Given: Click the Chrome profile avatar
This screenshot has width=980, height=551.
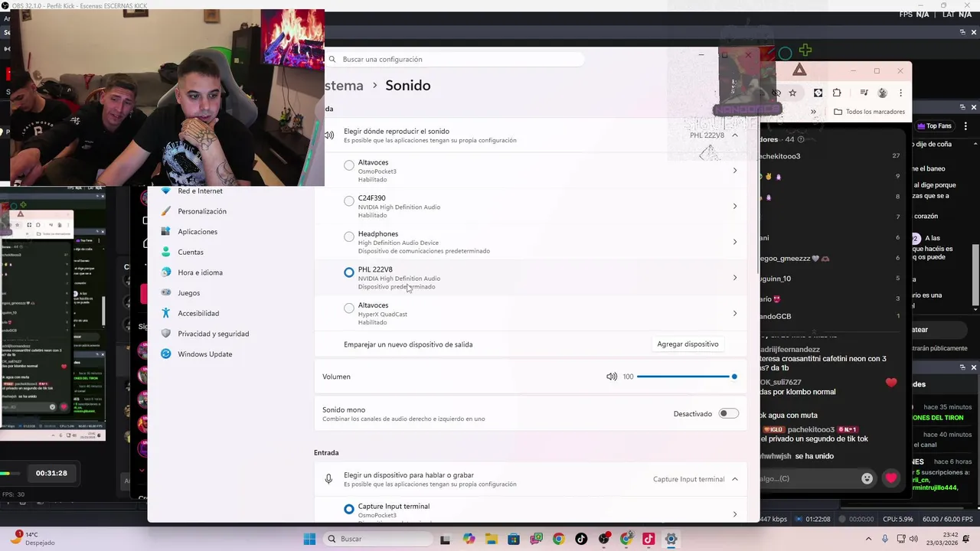Looking at the screenshot, I should [x=882, y=93].
